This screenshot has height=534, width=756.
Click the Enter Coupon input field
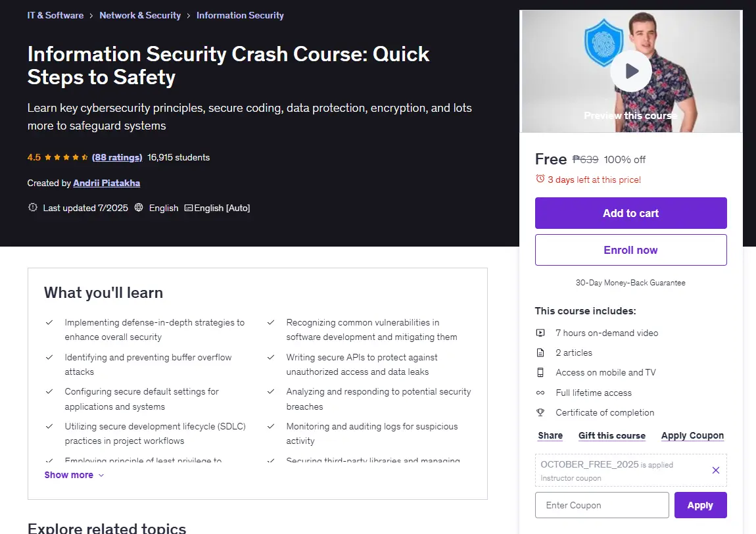click(x=602, y=505)
